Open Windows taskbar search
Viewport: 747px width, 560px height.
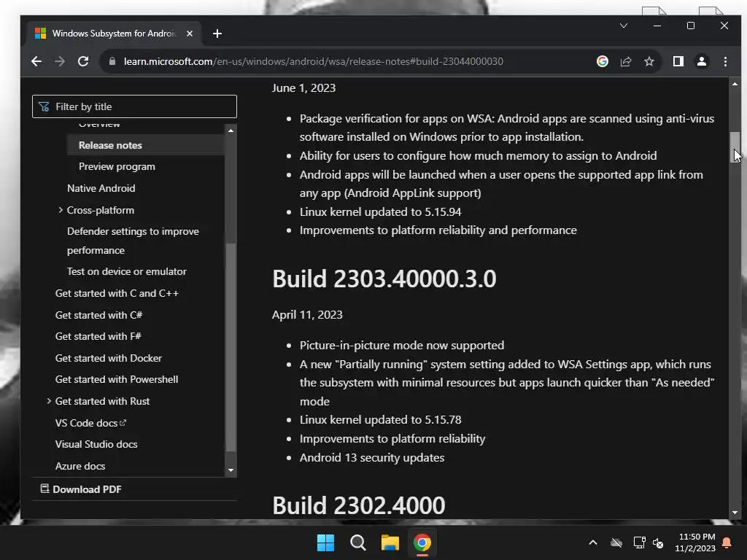point(357,542)
